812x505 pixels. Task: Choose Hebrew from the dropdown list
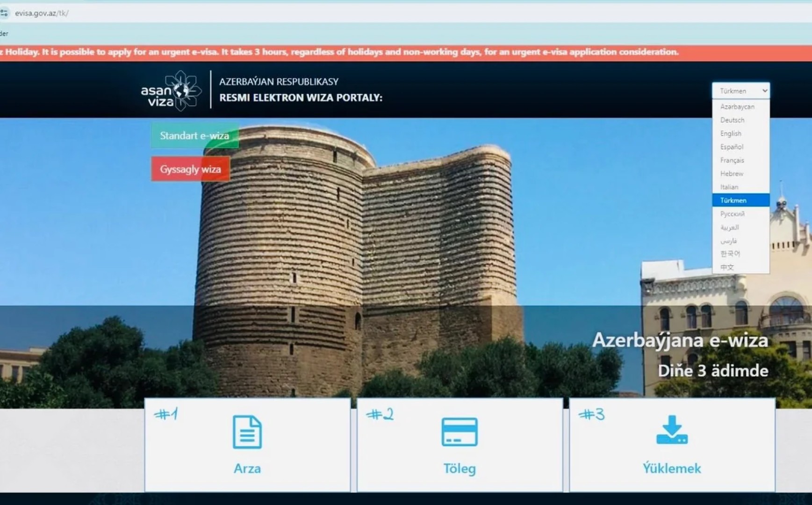pos(732,173)
